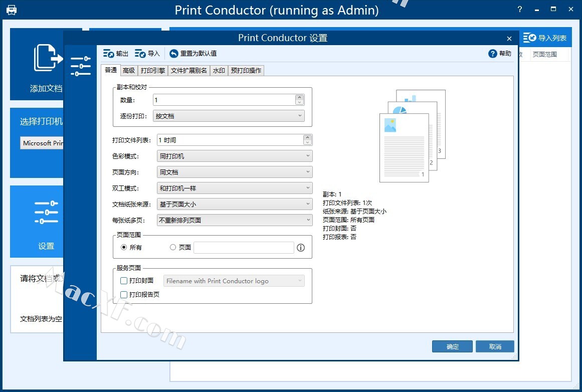This screenshot has width=582, height=392.
Task: Enable the 打印封面 checkbox
Action: coord(124,281)
